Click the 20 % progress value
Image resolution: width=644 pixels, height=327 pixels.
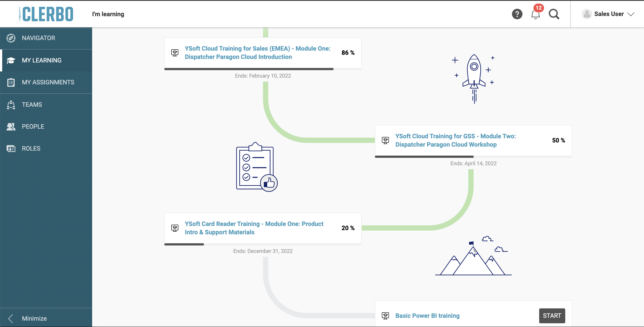[x=348, y=228]
